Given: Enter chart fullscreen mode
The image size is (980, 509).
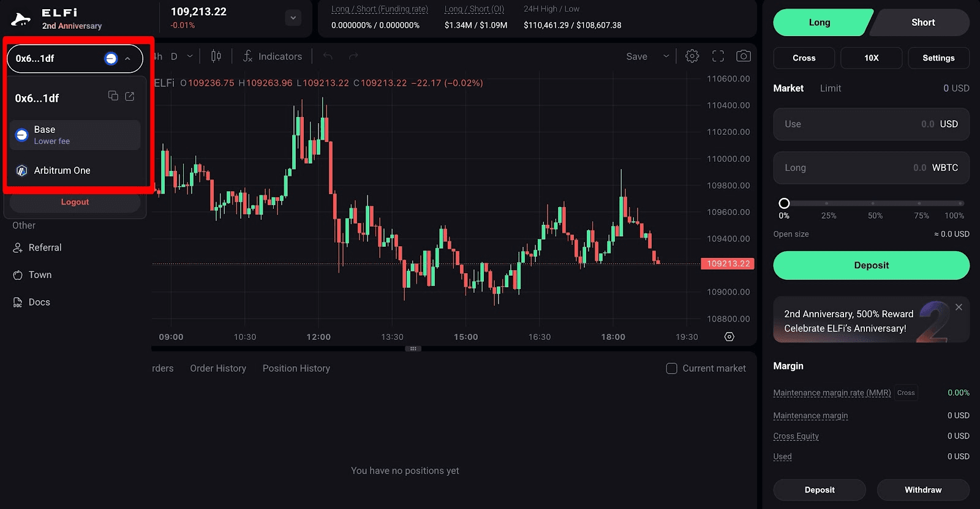Looking at the screenshot, I should tap(718, 56).
